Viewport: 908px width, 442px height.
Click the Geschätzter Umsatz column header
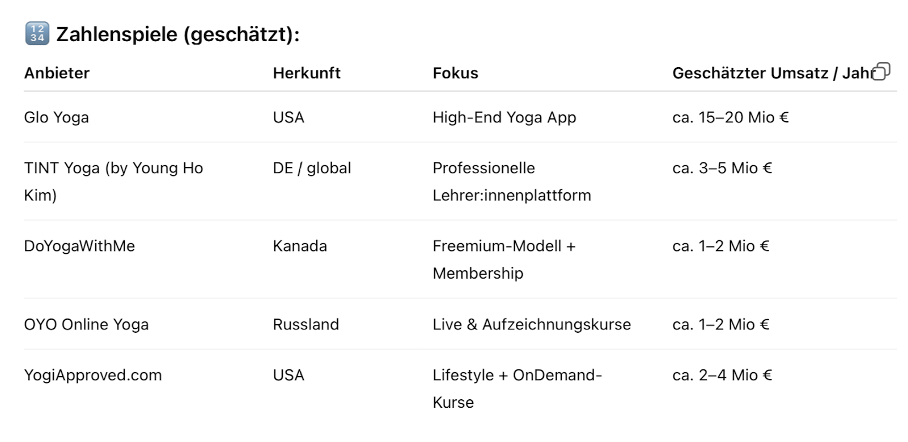tap(768, 73)
